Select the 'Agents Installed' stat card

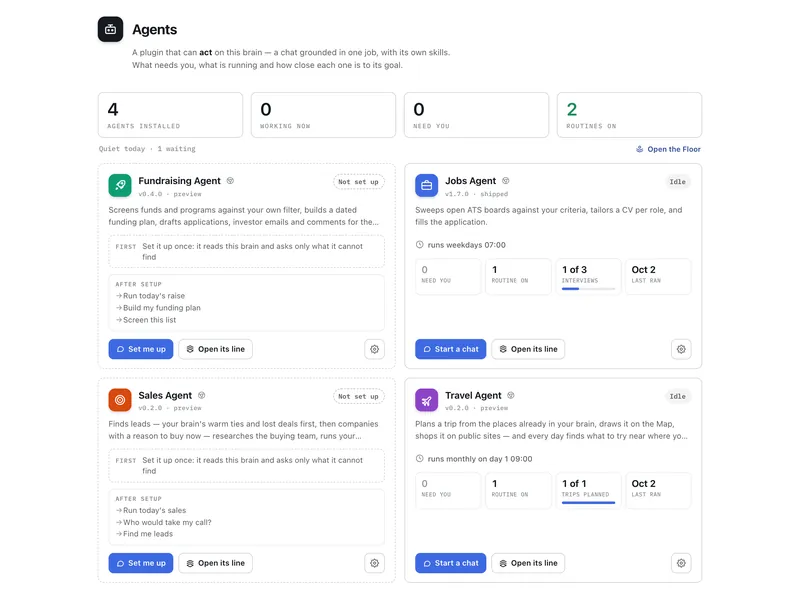(170, 115)
